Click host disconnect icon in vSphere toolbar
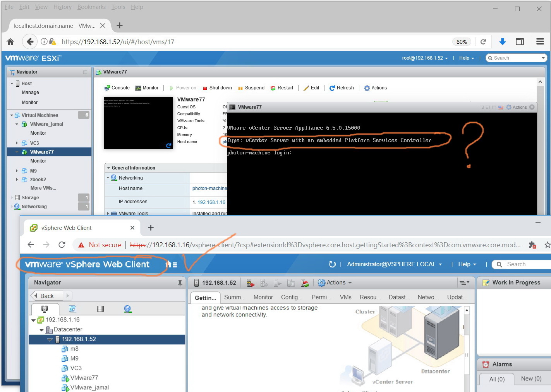Screen dimensions: 551x392 click(251, 283)
